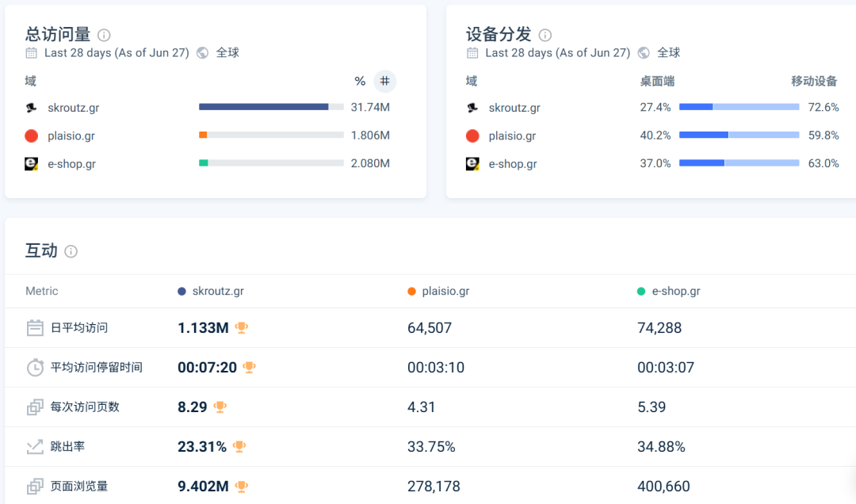Select the 2.080M visits value
This screenshot has width=856, height=504.
tap(370, 162)
